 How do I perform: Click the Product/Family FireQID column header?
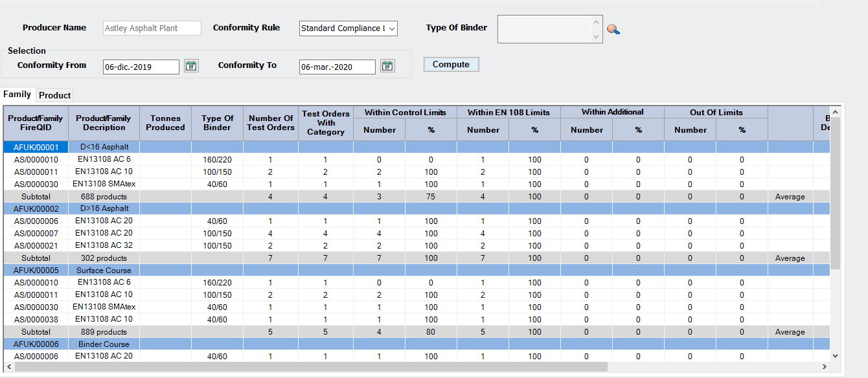[x=36, y=123]
